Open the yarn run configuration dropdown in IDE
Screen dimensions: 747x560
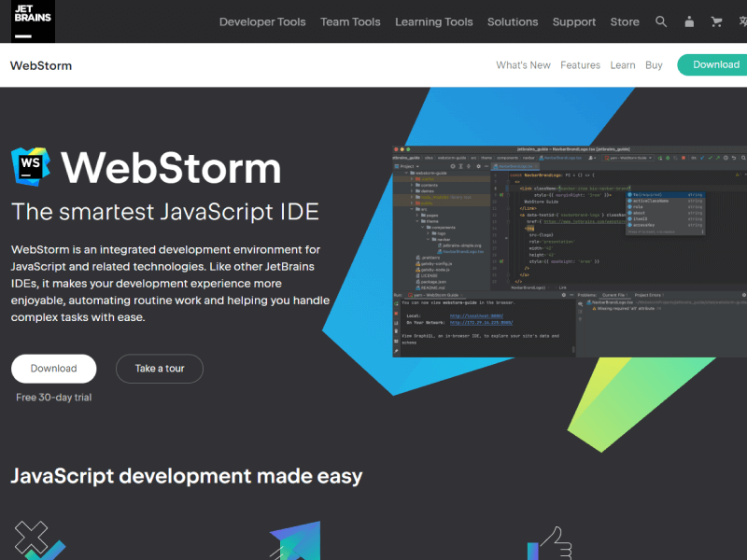627,158
